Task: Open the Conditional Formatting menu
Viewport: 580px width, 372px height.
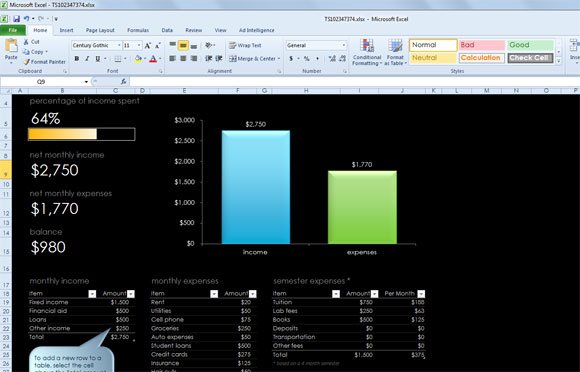Action: pyautogui.click(x=367, y=53)
